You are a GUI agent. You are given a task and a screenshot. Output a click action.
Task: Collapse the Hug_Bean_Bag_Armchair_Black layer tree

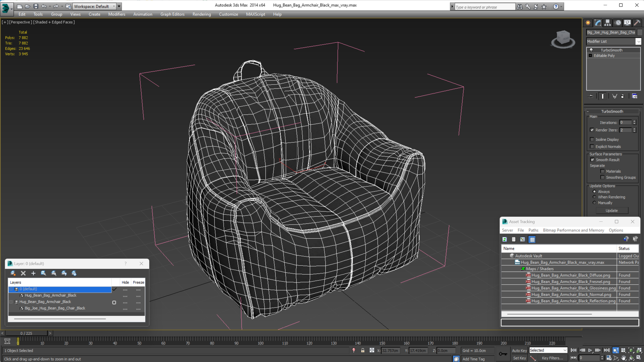click(11, 302)
